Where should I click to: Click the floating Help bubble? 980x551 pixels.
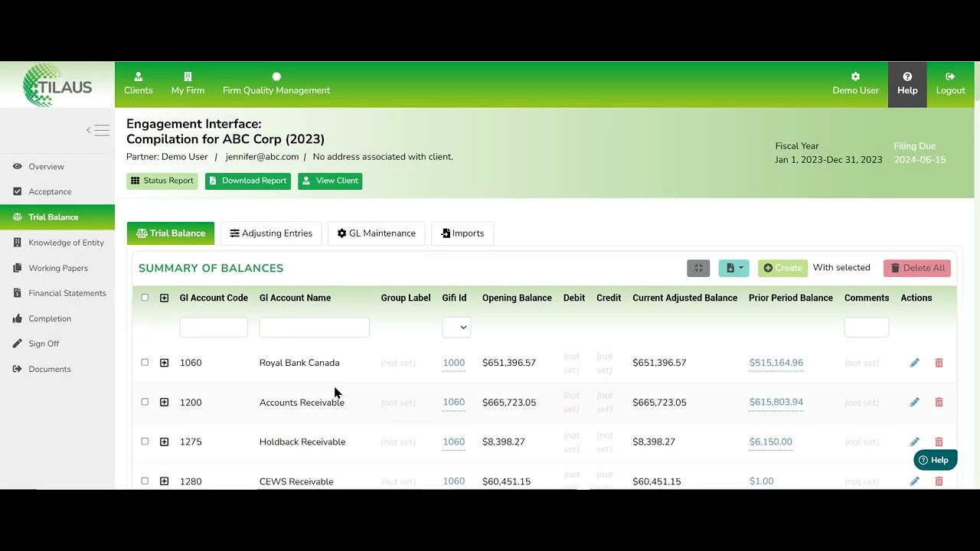935,460
